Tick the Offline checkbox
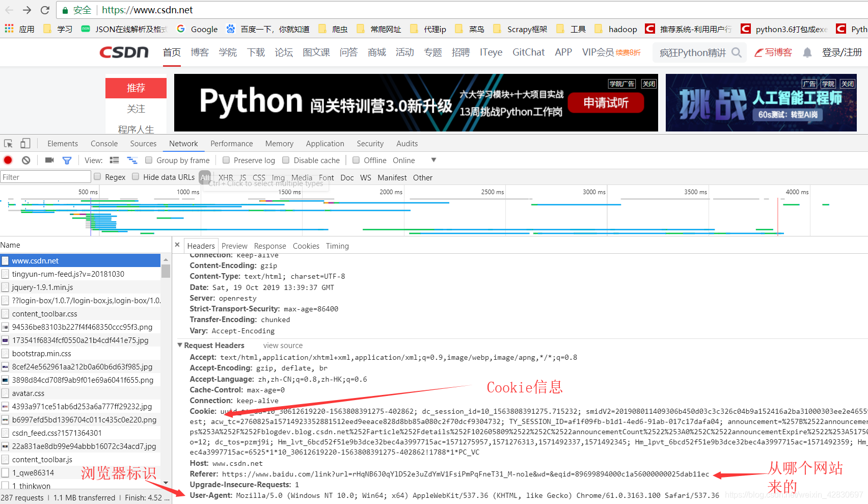The height and width of the screenshot is (504, 868). [356, 160]
